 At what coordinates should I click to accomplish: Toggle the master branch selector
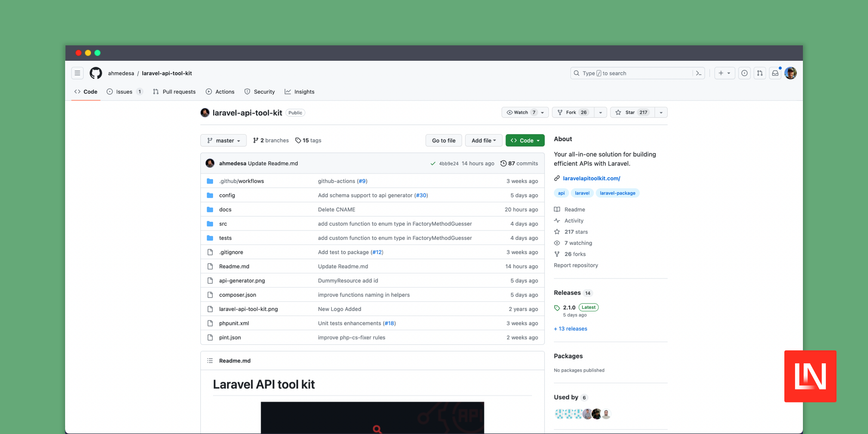point(223,140)
